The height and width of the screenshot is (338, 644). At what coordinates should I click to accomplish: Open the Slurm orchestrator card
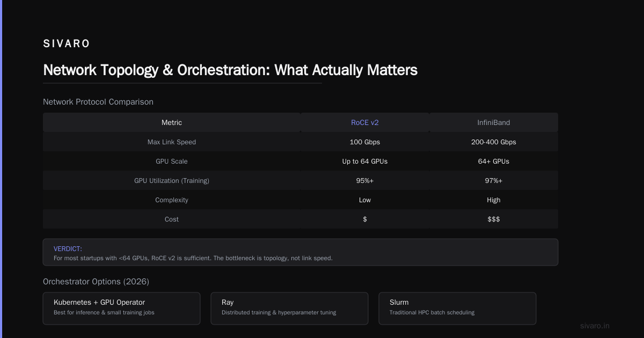pyautogui.click(x=457, y=308)
